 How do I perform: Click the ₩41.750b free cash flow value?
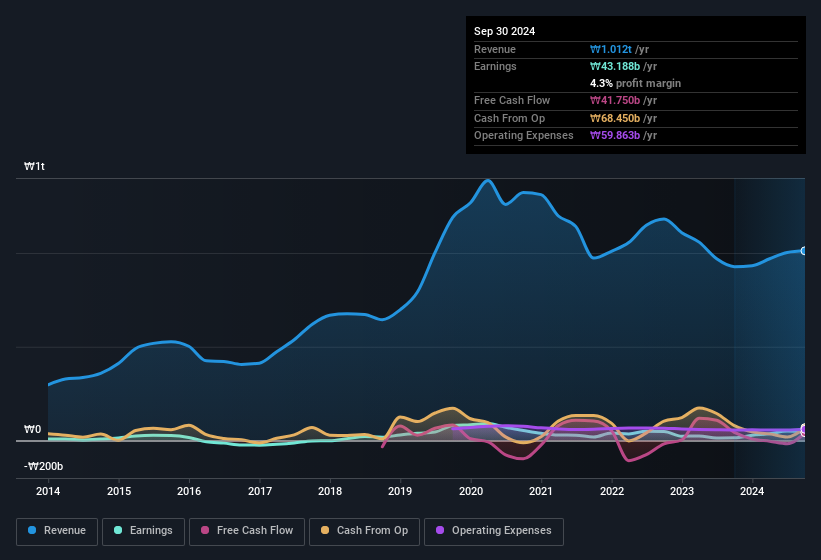[x=615, y=100]
